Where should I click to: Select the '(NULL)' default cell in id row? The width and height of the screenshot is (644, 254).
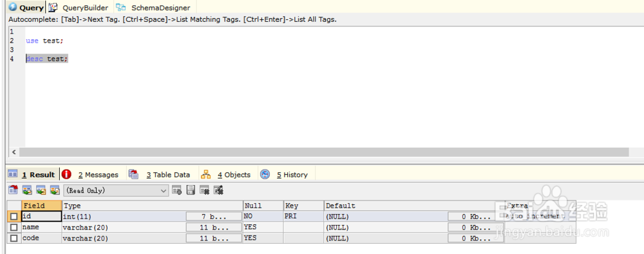click(386, 216)
